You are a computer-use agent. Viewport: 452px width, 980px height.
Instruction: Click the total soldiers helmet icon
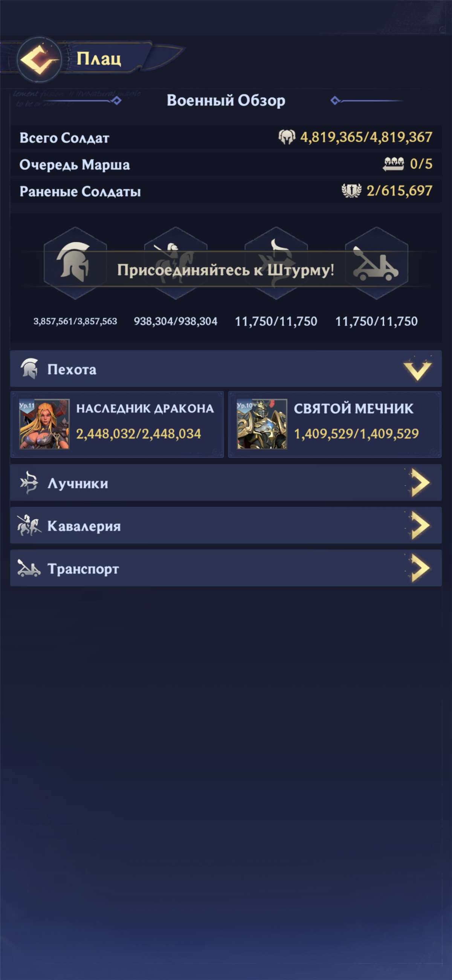click(287, 137)
